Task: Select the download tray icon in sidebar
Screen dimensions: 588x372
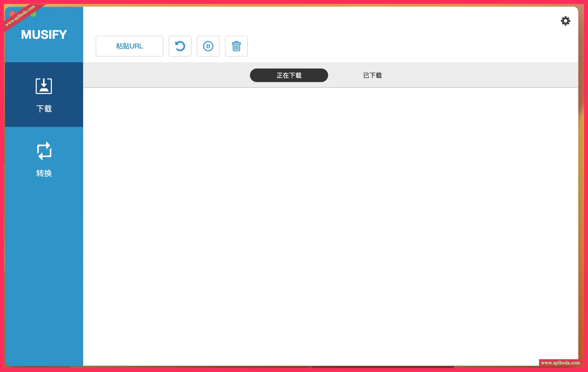Action: tap(44, 86)
